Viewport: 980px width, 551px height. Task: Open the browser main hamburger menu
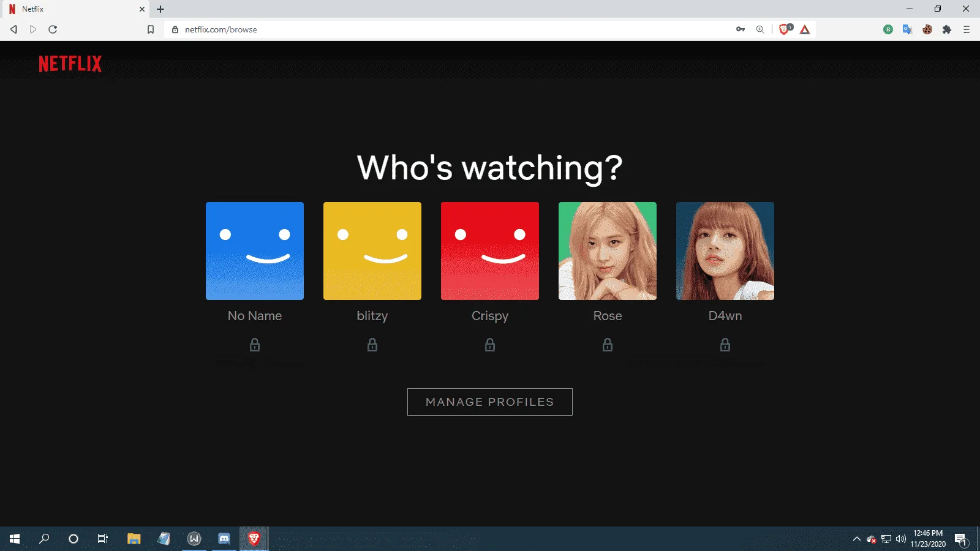coord(967,29)
